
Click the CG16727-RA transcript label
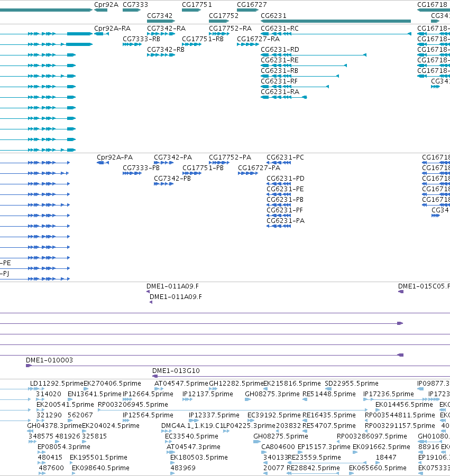pos(258,39)
